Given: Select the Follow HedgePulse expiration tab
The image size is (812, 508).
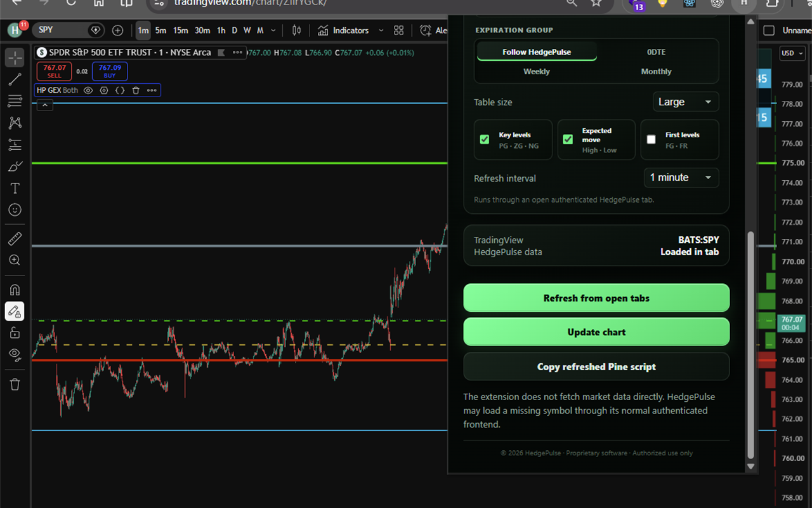Looking at the screenshot, I should pyautogui.click(x=537, y=52).
